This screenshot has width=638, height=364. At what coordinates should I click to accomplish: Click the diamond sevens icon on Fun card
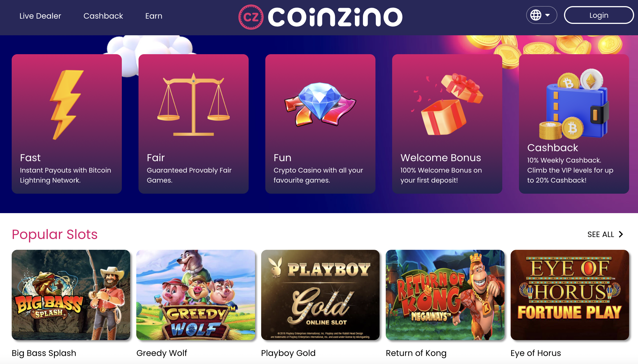320,105
